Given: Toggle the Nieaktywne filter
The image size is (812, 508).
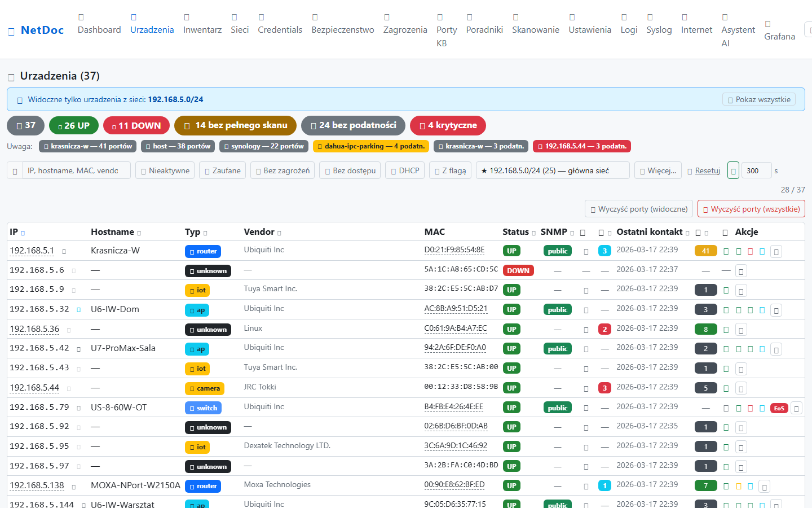Looking at the screenshot, I should [x=165, y=170].
